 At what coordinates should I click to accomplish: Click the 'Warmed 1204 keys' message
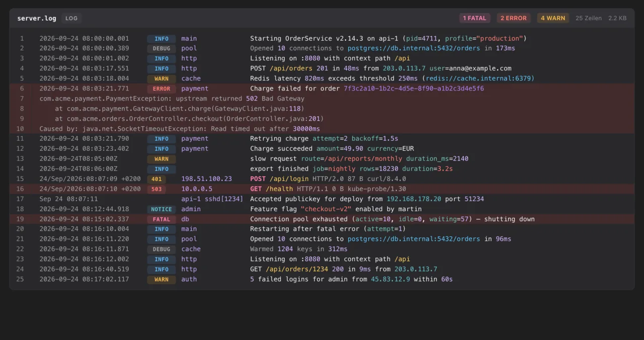point(299,249)
